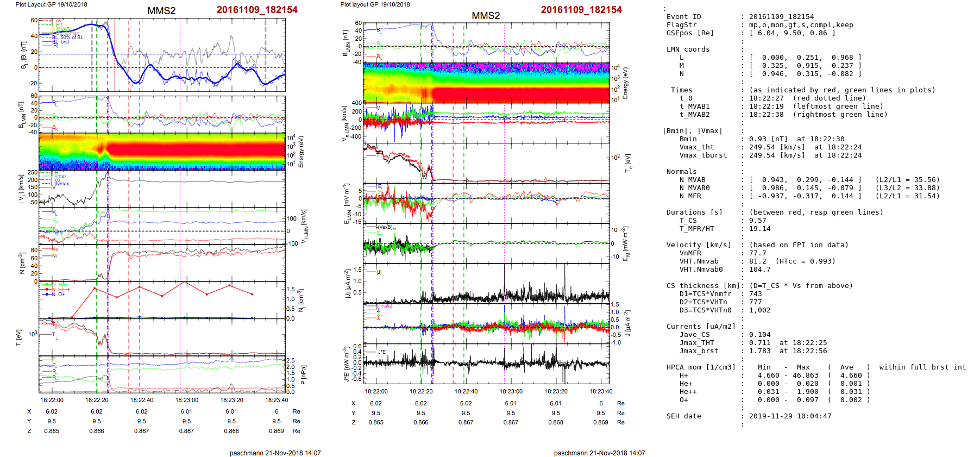The width and height of the screenshot is (980, 457).
Task: Click the Plot Layout GP header at top left
Action: pos(51,4)
